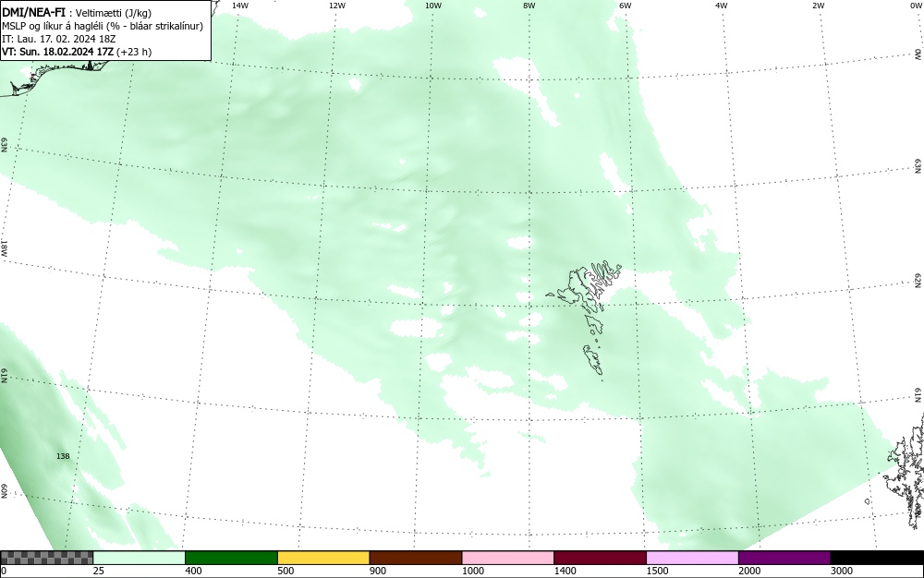Click the "14W" longitude label
924x578 pixels.
point(240,6)
